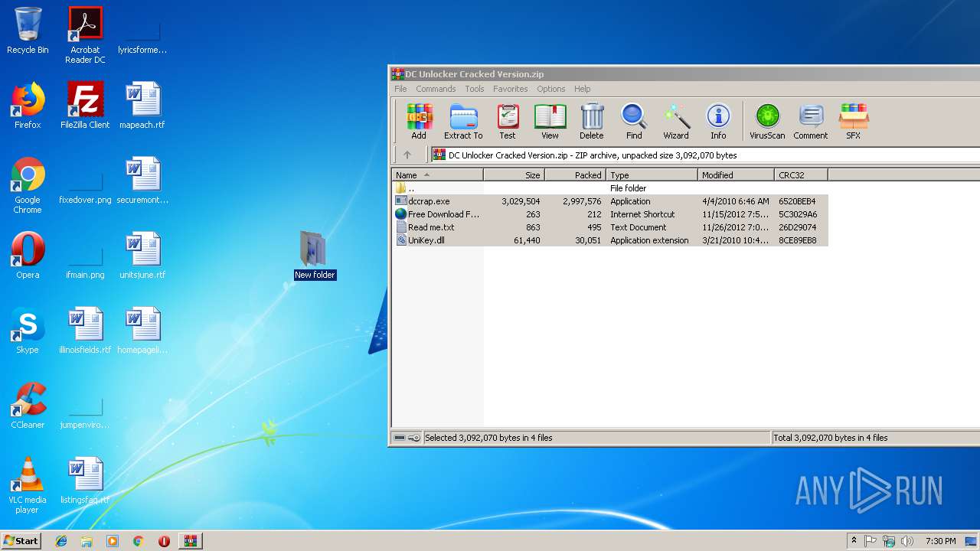The width and height of the screenshot is (980, 551).
Task: Open Windows Explorer folder taskbar icon
Action: (87, 541)
